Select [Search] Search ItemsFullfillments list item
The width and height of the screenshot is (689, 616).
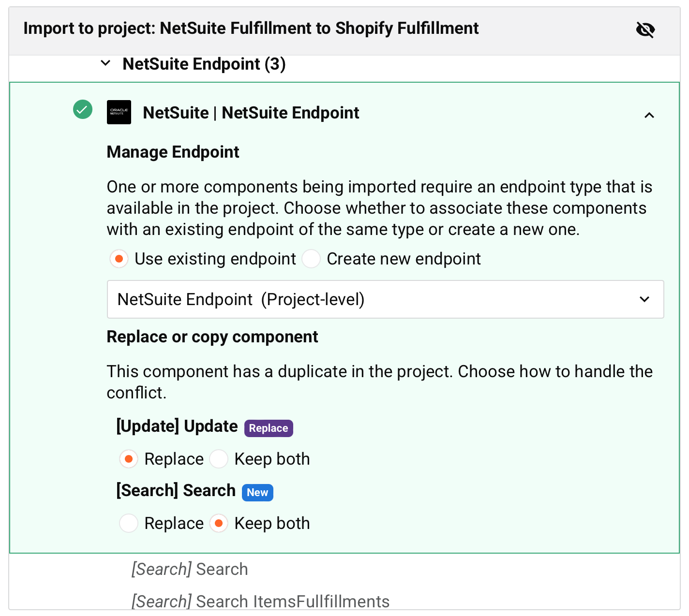click(260, 601)
